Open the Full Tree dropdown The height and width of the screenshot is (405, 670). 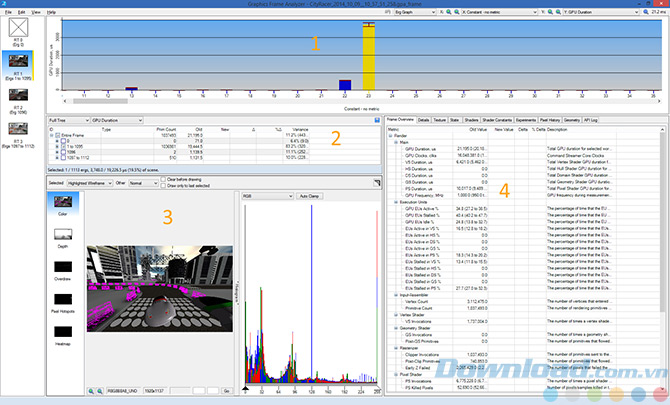(67, 120)
